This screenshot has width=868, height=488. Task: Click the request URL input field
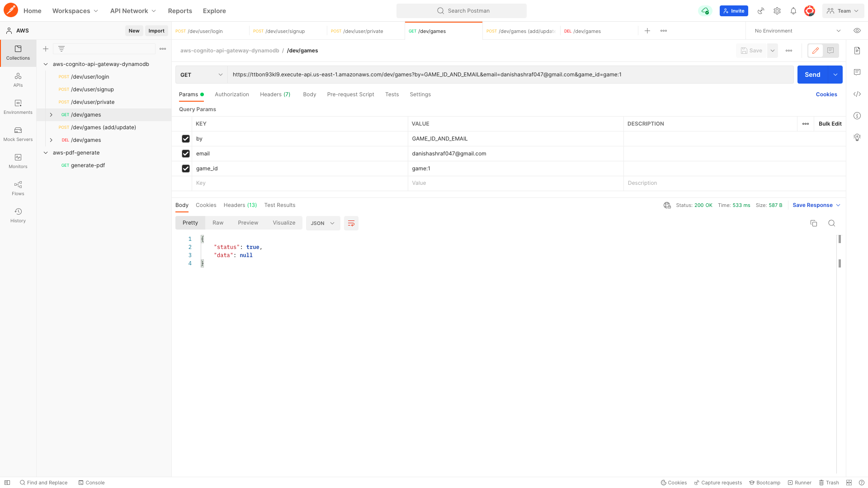510,75
